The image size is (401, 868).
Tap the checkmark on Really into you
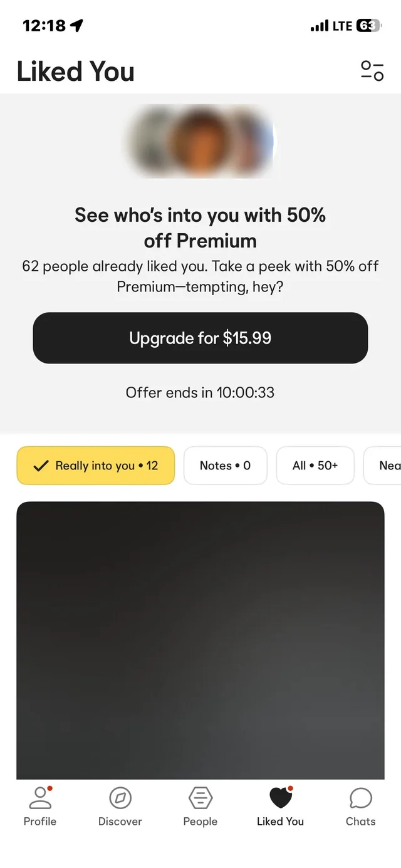41,466
